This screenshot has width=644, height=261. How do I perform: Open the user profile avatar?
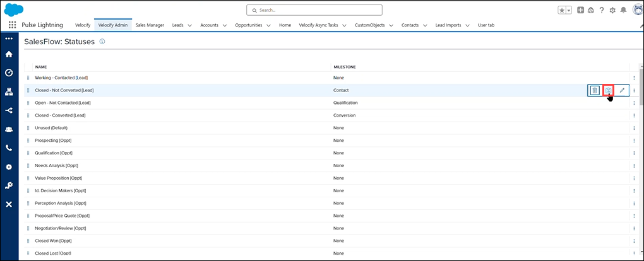pyautogui.click(x=638, y=10)
